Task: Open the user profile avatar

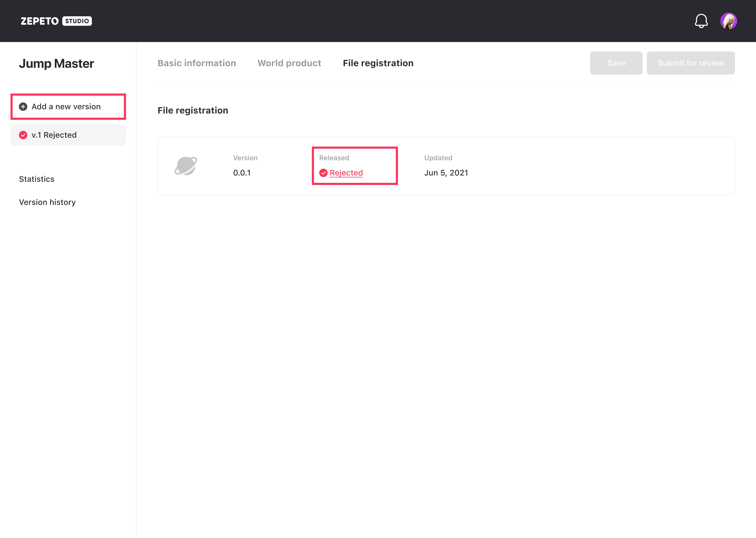Action: pyautogui.click(x=728, y=21)
